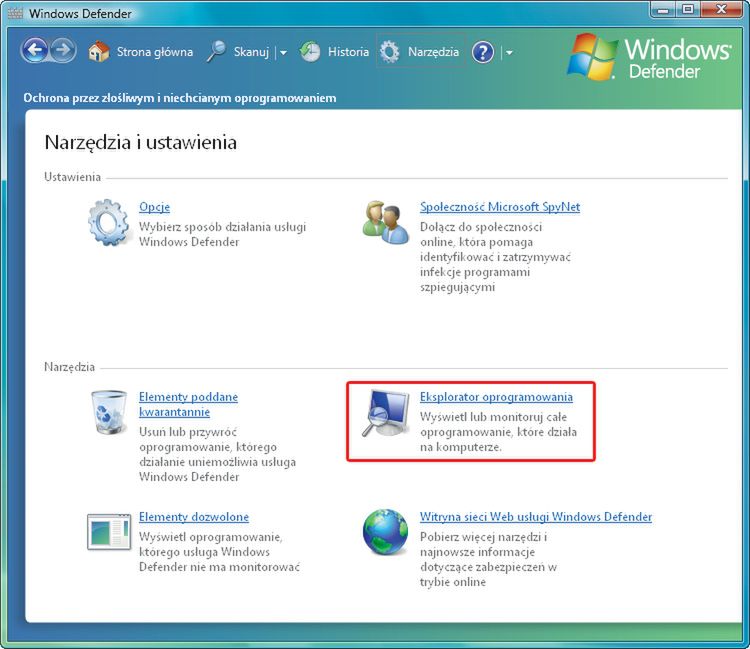Click the Windows Defender title bar icon
This screenshot has width=750, height=649.
[x=15, y=13]
